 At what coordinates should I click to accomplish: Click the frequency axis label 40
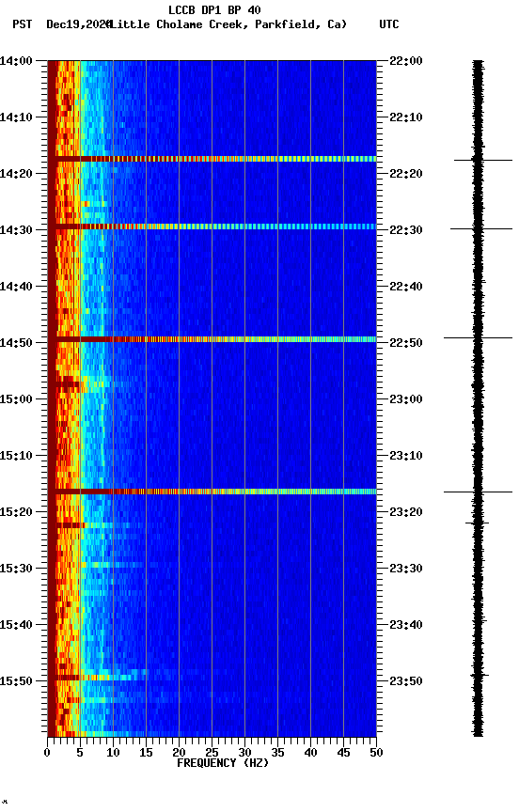(310, 753)
